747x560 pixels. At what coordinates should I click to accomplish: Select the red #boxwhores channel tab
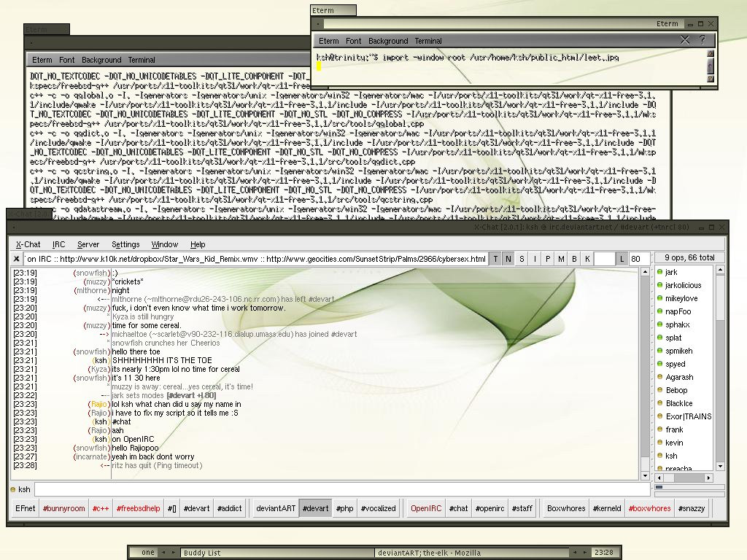pyautogui.click(x=649, y=508)
